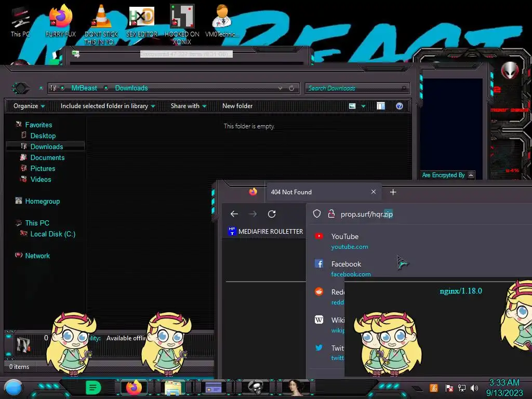This screenshot has width=532, height=399.
Task: Open the MEDIAFIRE ROULETTER bookmark
Action: point(265,231)
